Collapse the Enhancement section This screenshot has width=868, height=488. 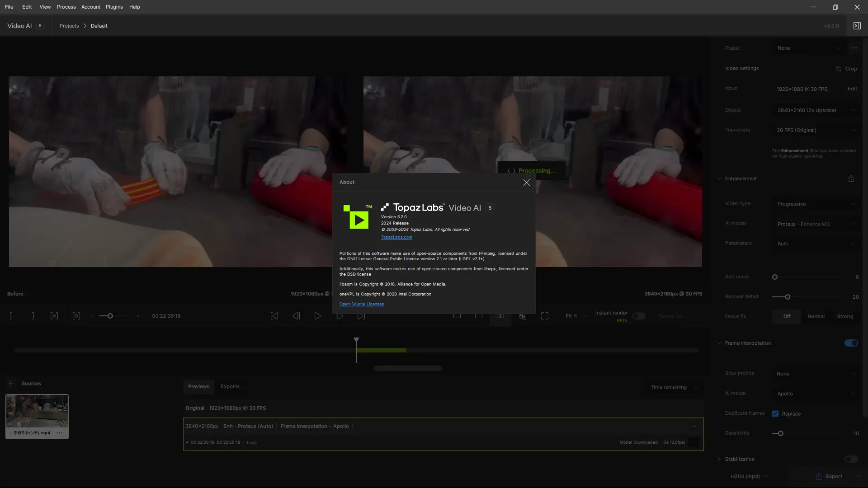(x=719, y=178)
